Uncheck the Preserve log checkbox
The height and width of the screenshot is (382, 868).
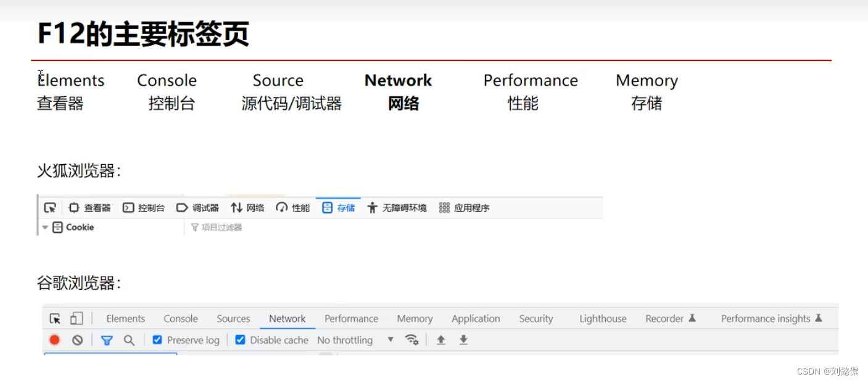pos(157,340)
